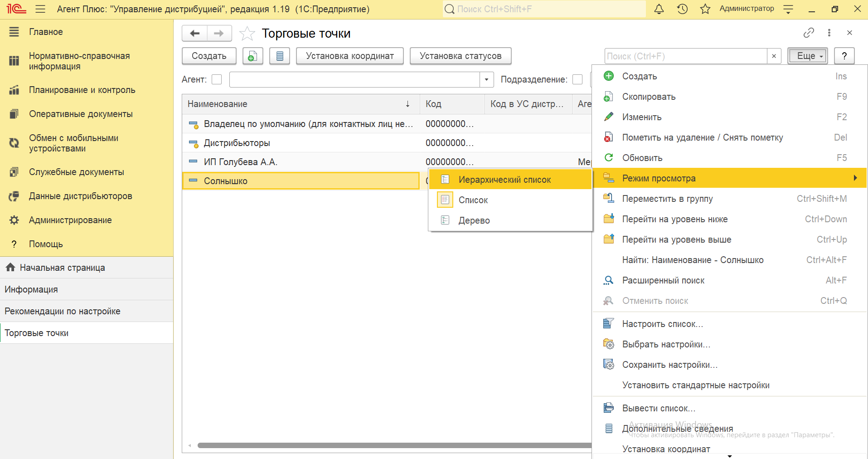Screen dimensions: 868x459
Task: Close the Торговые точки form
Action: point(849,33)
